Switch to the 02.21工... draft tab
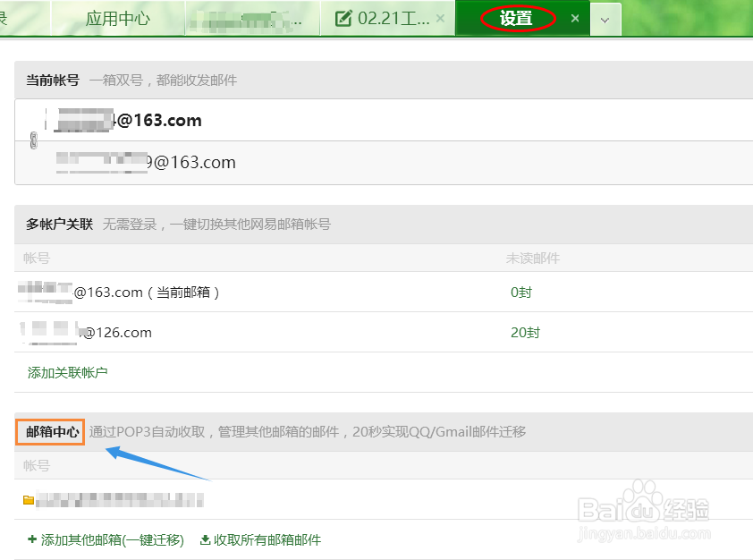Screen dimensions: 753x560 pos(387,18)
